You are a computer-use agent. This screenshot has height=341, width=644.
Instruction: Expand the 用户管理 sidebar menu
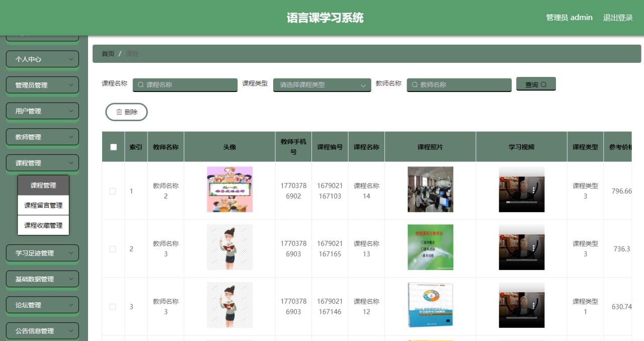pos(42,111)
